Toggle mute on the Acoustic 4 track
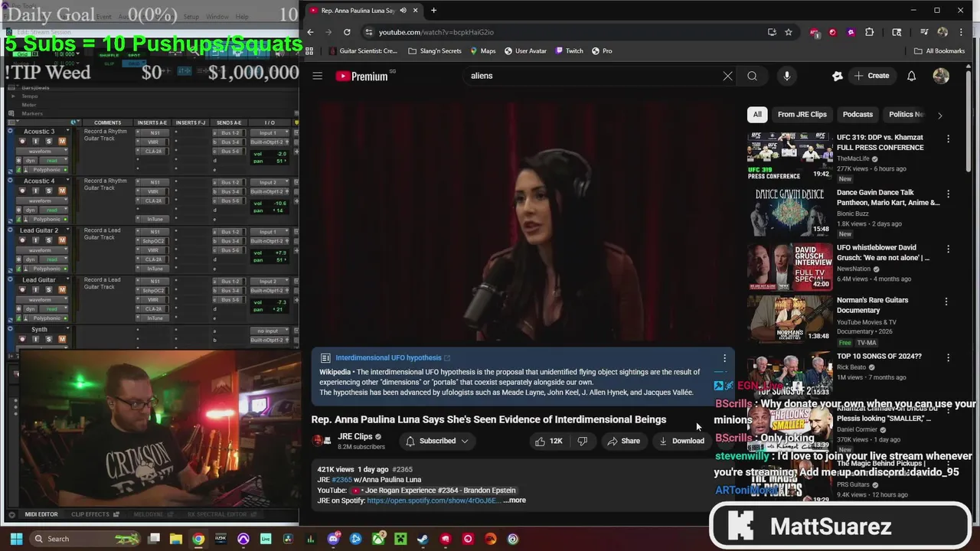The image size is (980, 551). click(x=62, y=191)
